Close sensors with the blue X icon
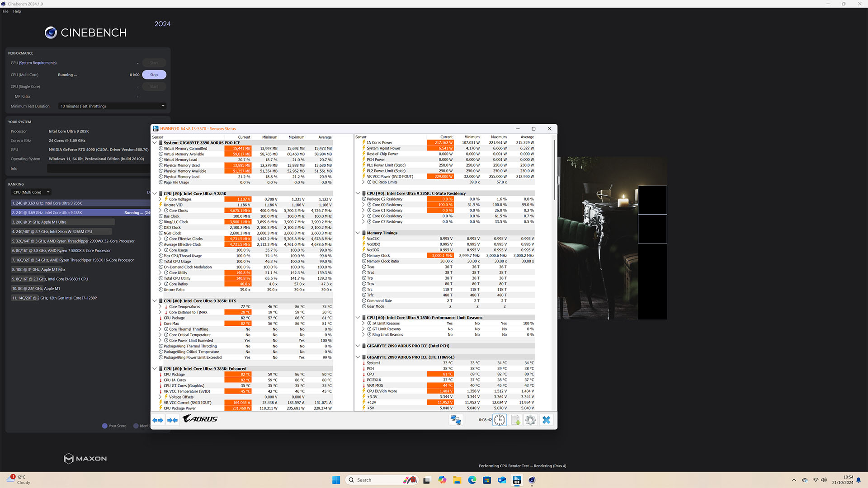 coord(546,420)
